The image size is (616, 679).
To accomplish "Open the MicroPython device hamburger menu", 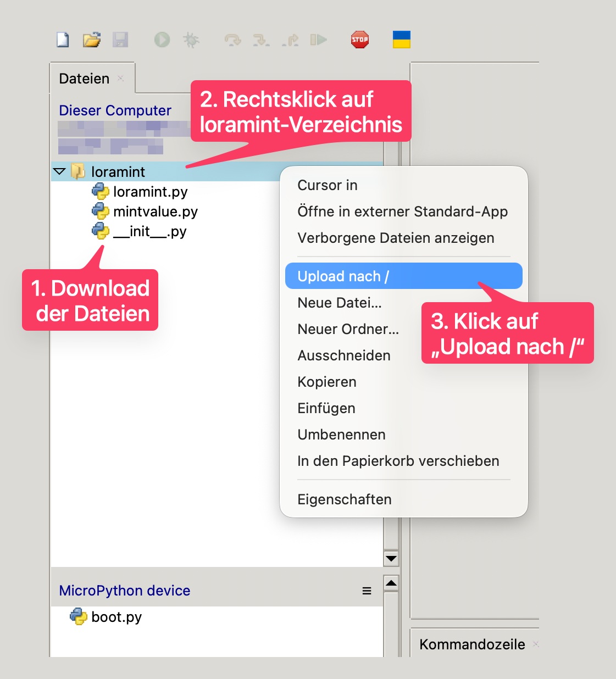I will point(367,591).
